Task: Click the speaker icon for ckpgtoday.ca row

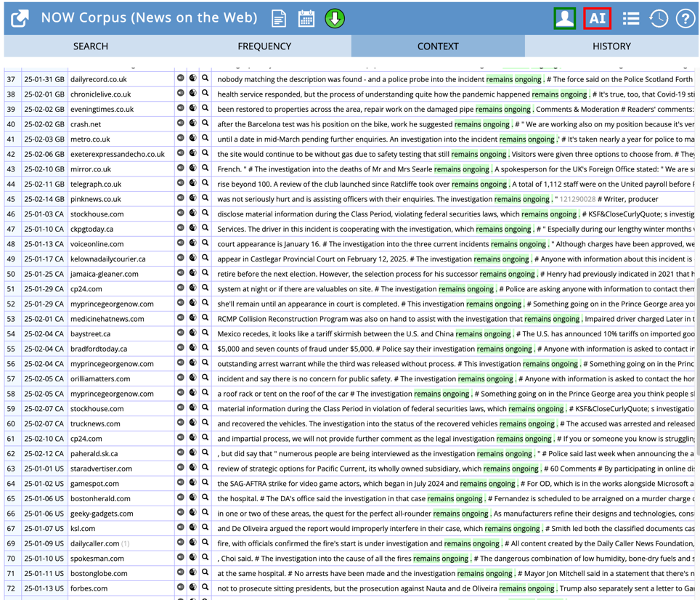Action: click(x=180, y=227)
